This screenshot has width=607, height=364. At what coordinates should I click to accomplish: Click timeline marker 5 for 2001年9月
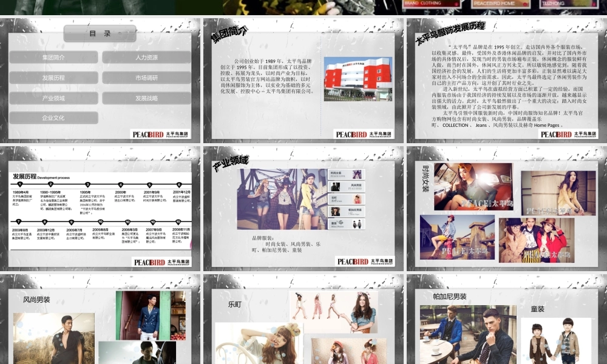(149, 185)
